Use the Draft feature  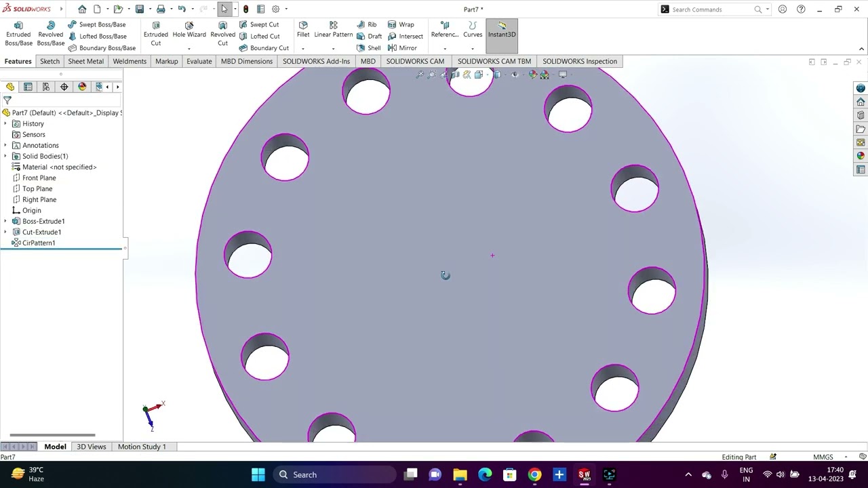click(370, 36)
